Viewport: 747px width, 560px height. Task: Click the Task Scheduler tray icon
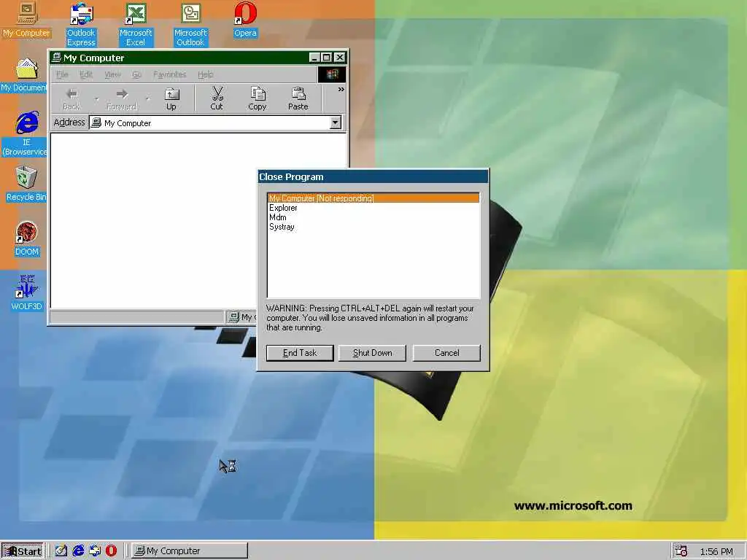[x=681, y=551]
